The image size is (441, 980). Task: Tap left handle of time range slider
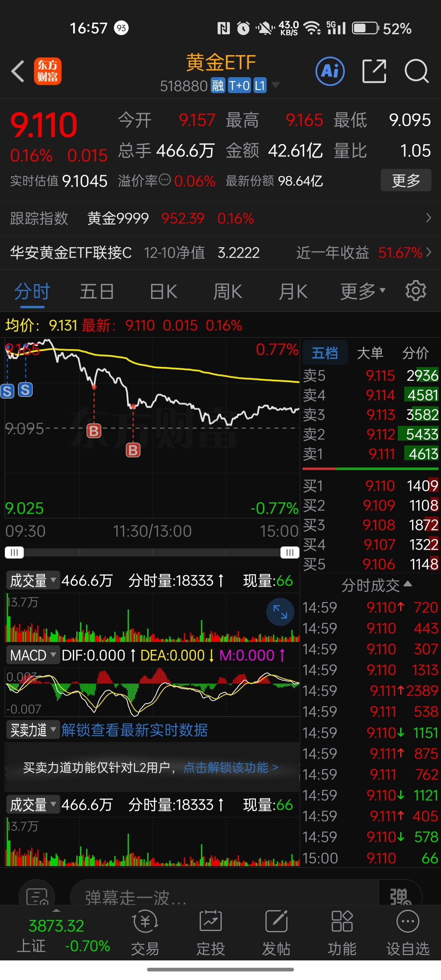point(14,552)
